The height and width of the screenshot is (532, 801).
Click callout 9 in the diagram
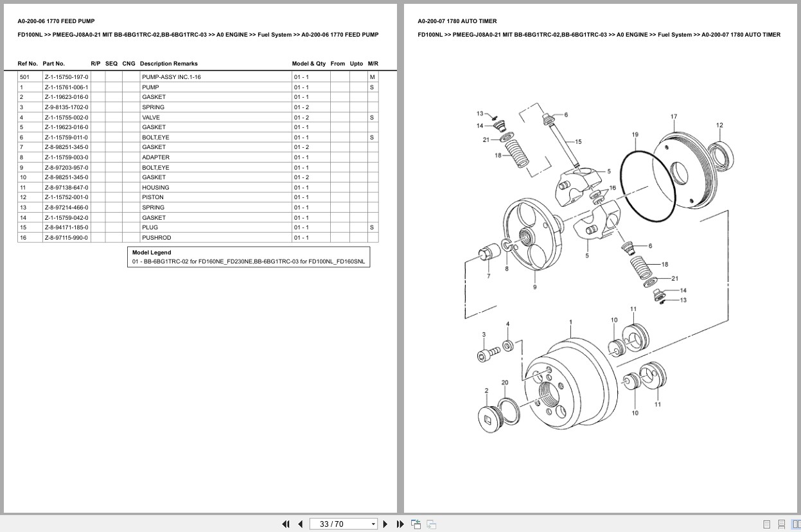click(x=534, y=287)
